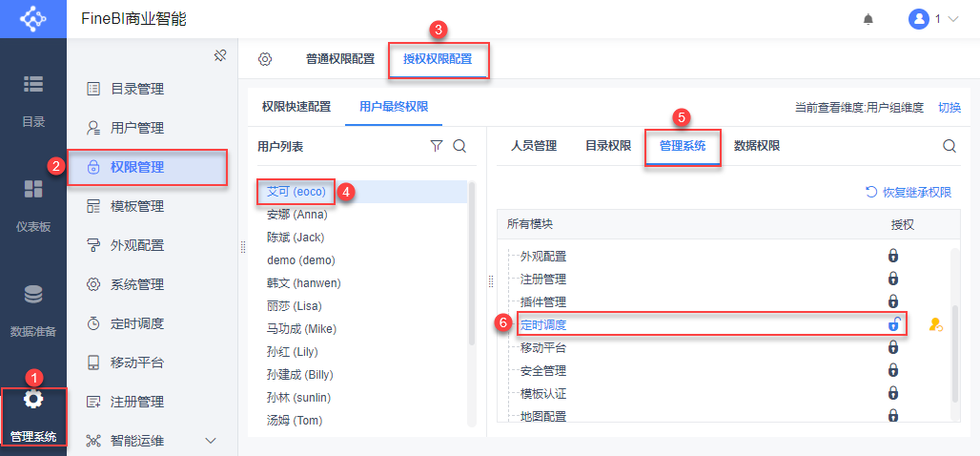
Task: Click the 切换 dimension link
Action: coord(949,107)
